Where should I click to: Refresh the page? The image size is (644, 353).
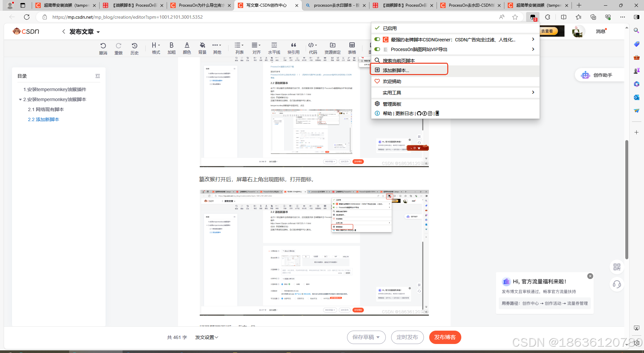click(27, 17)
